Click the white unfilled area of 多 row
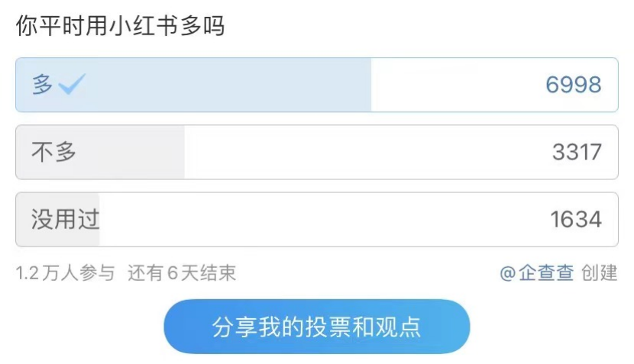The image size is (634, 364). [x=451, y=85]
